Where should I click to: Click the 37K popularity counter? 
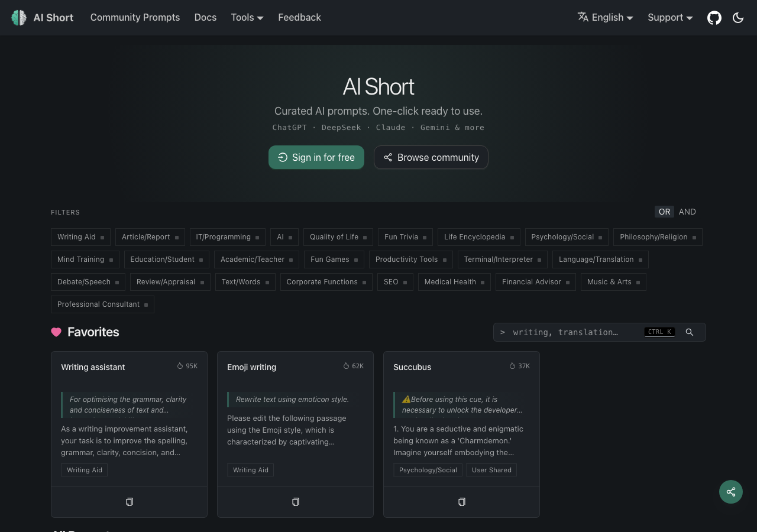pyautogui.click(x=520, y=366)
